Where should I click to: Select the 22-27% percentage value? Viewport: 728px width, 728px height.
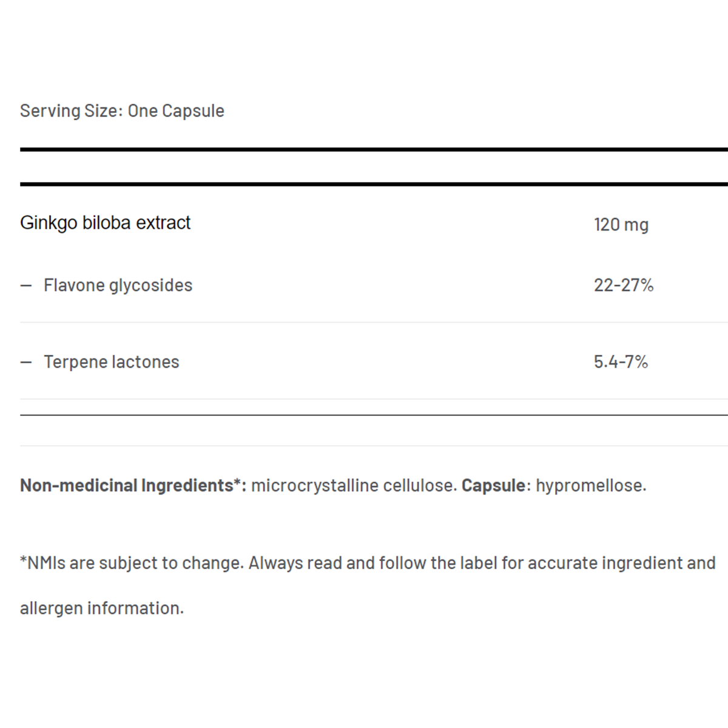point(623,285)
